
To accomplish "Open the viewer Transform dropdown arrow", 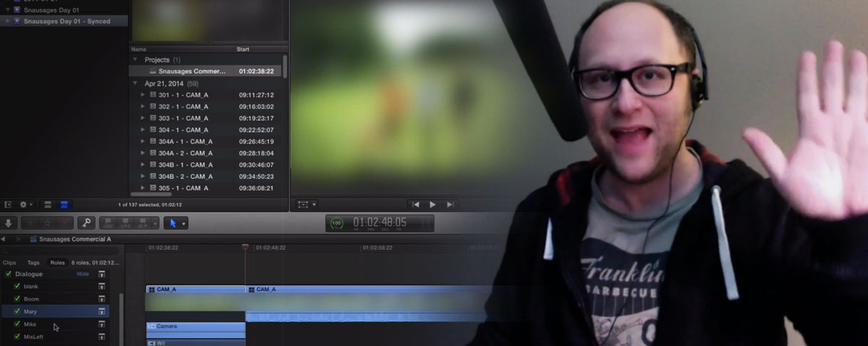I will [x=314, y=205].
